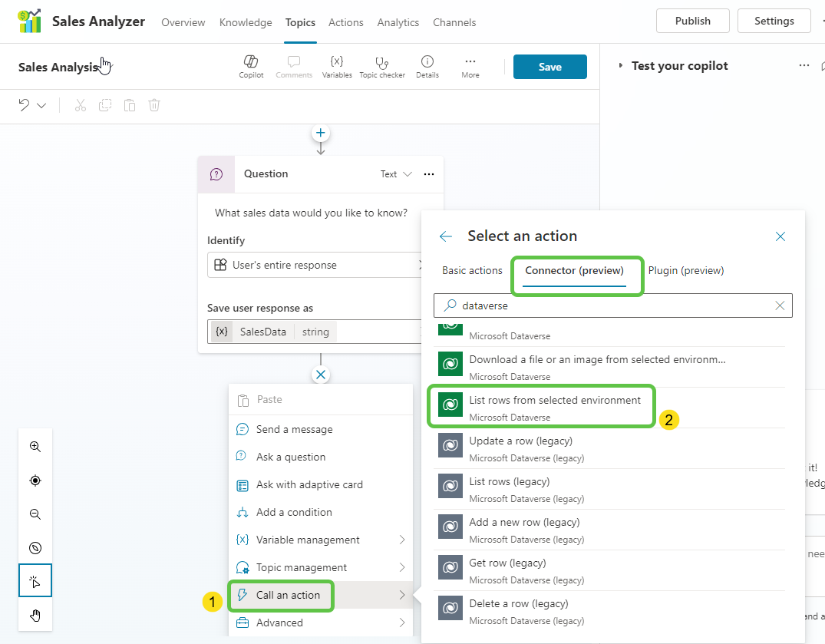Switch to the Plugin (preview) tab
The height and width of the screenshot is (644, 825).
[x=685, y=270]
